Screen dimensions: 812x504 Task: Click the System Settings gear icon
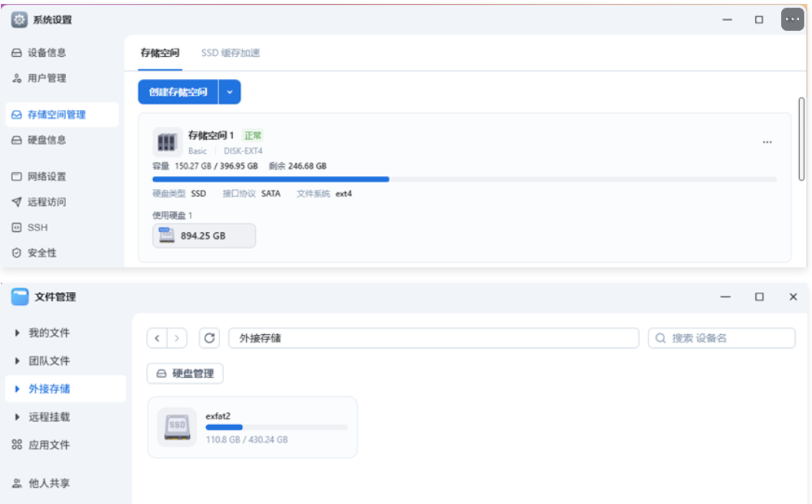(x=19, y=20)
